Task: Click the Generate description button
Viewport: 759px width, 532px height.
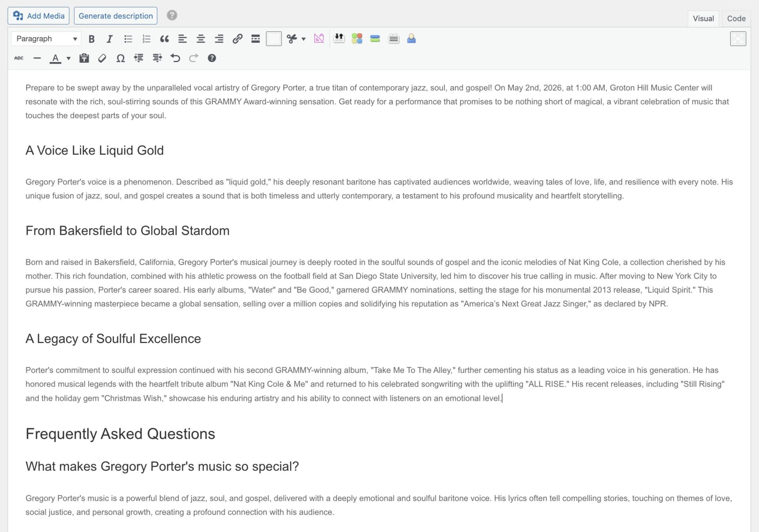Action: click(115, 16)
